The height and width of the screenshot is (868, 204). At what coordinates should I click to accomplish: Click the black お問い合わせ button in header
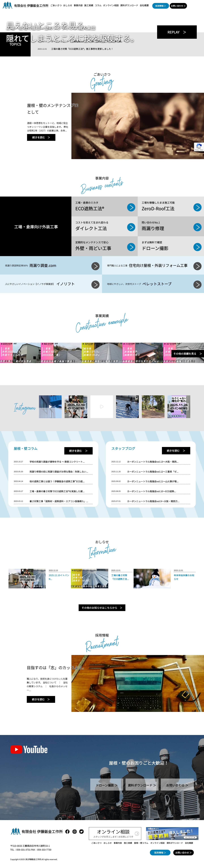178,6
